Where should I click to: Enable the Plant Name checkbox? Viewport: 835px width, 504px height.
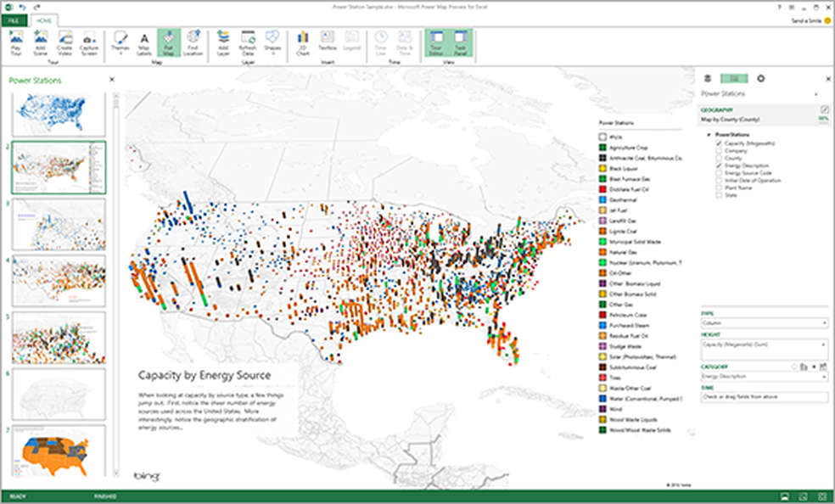click(x=720, y=189)
